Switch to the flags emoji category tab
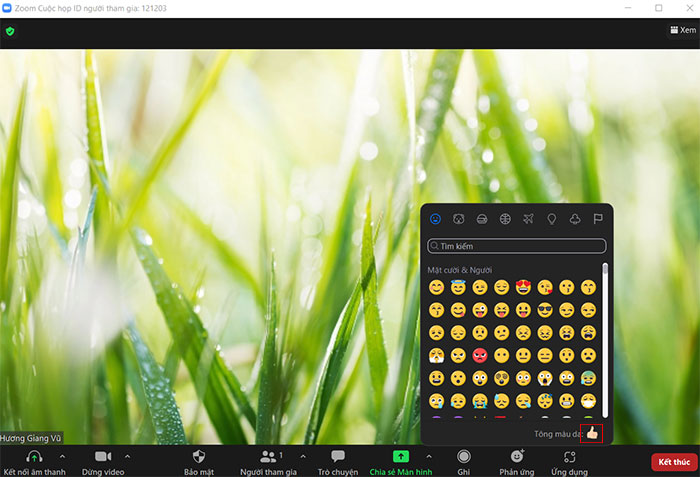The image size is (700, 477). click(x=598, y=219)
